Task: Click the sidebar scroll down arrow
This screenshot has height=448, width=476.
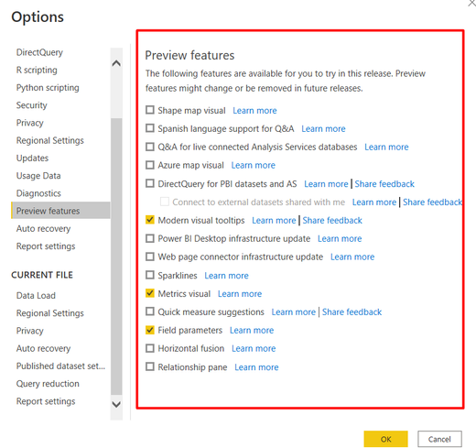Action: click(x=116, y=404)
